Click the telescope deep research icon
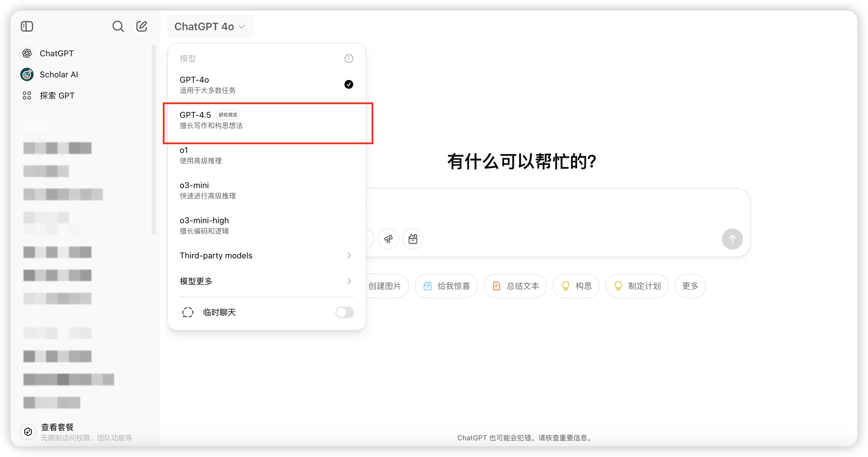The image size is (868, 457). 389,239
